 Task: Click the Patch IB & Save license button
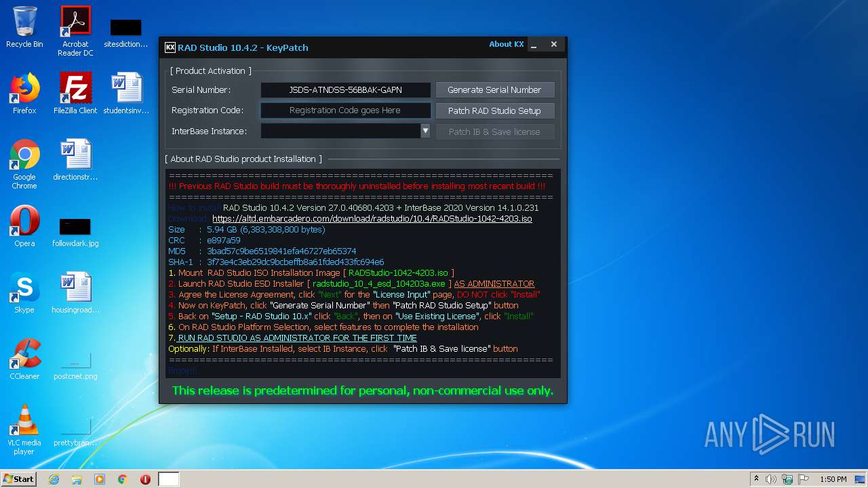pos(494,131)
